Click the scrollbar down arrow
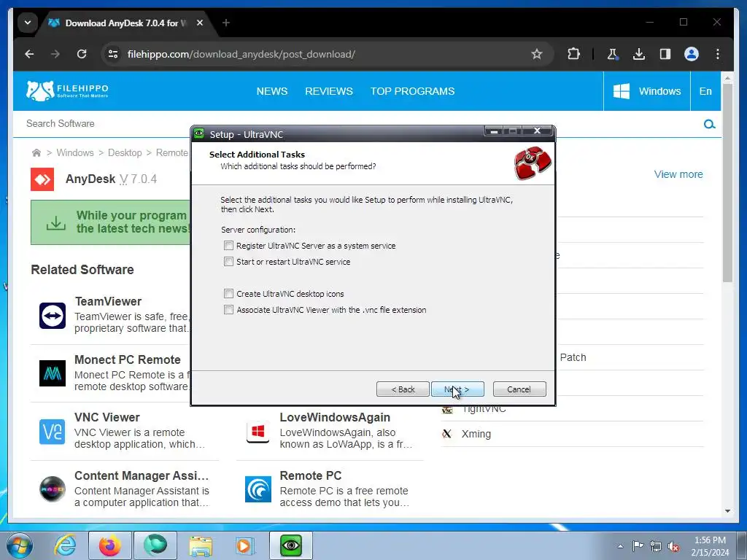 coord(727,511)
